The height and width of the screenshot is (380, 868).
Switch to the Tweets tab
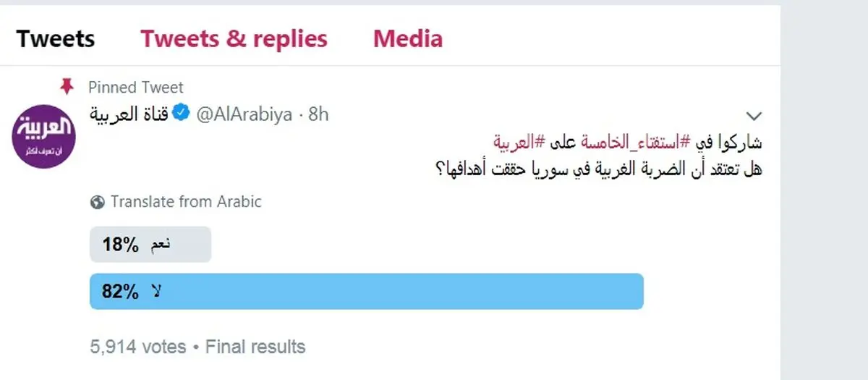pos(56,38)
